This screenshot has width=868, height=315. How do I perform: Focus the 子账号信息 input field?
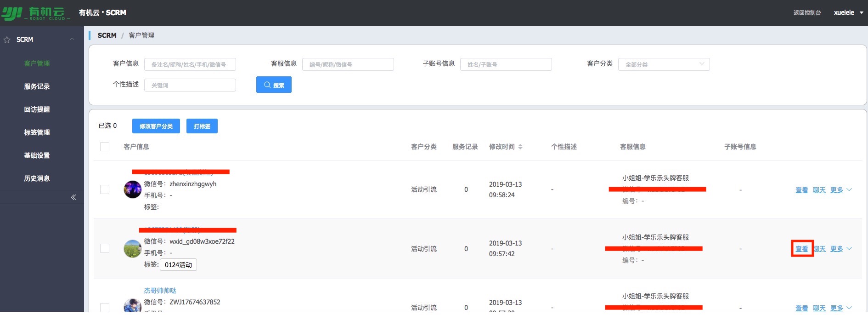(x=506, y=64)
